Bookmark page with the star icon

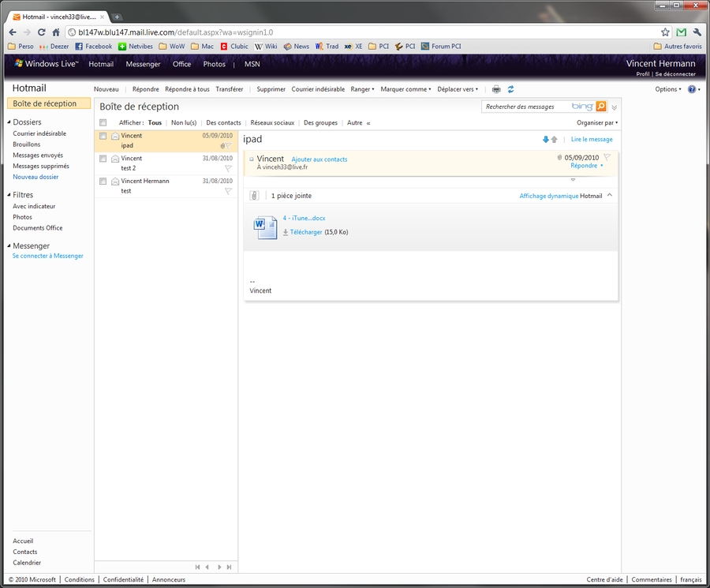[x=665, y=32]
